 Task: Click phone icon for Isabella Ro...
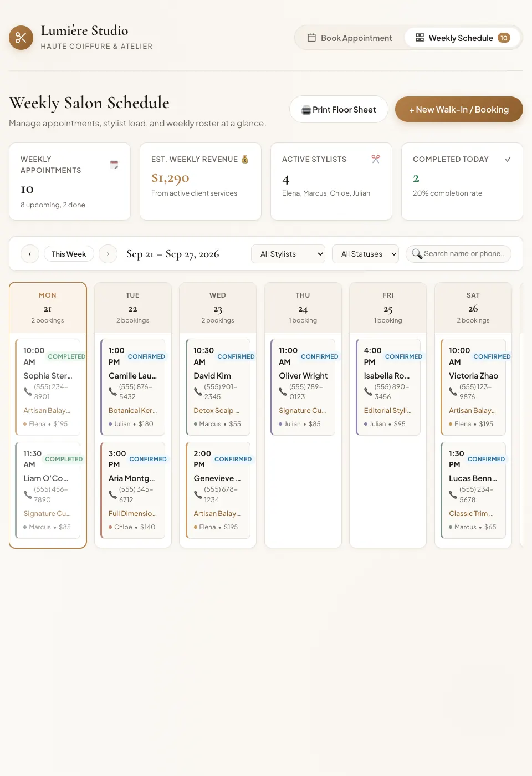pyautogui.click(x=368, y=391)
